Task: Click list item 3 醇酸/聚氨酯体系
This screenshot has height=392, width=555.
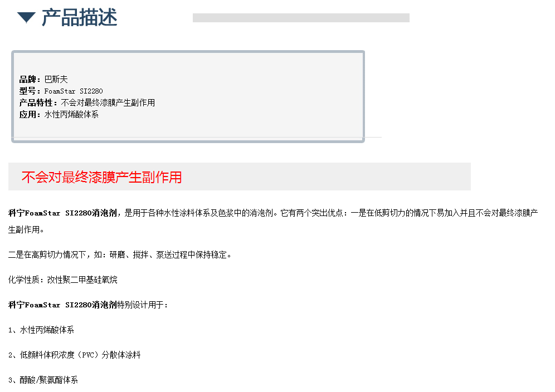Action: (43, 380)
